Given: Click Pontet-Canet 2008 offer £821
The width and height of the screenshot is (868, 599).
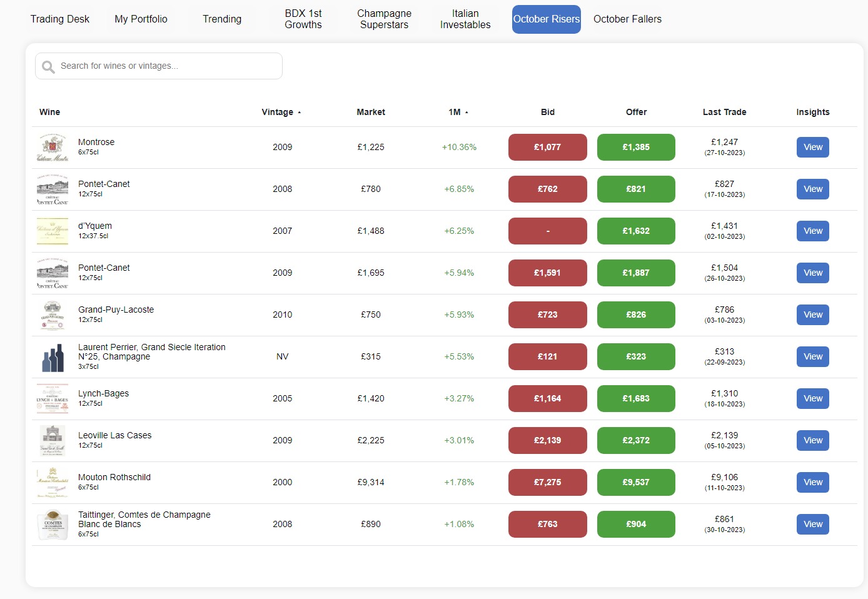Looking at the screenshot, I should [636, 189].
